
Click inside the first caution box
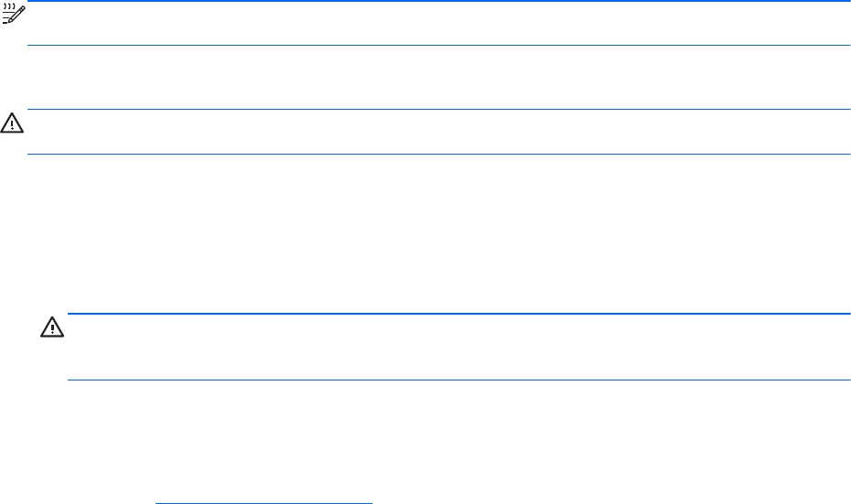coord(439,132)
